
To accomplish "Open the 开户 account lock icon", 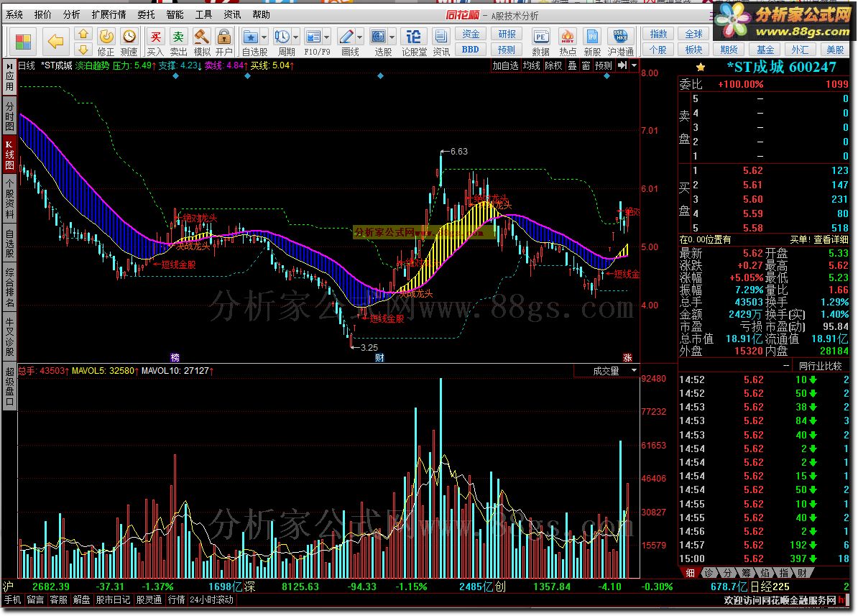I will (223, 42).
